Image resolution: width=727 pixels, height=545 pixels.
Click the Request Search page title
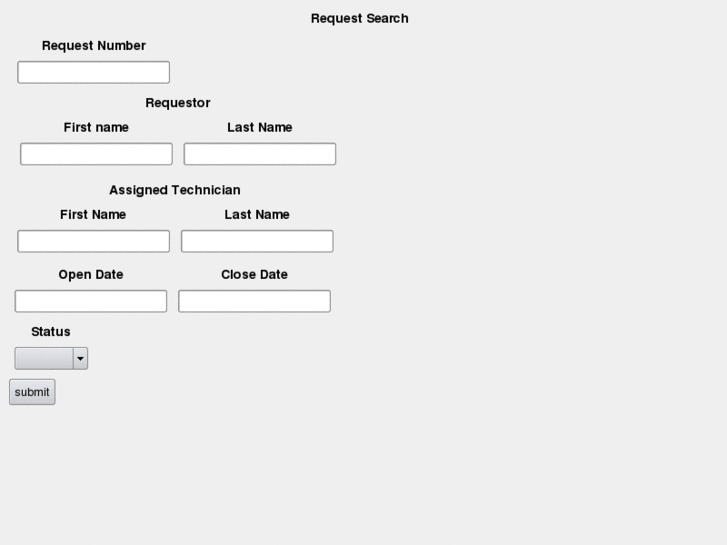tap(359, 18)
